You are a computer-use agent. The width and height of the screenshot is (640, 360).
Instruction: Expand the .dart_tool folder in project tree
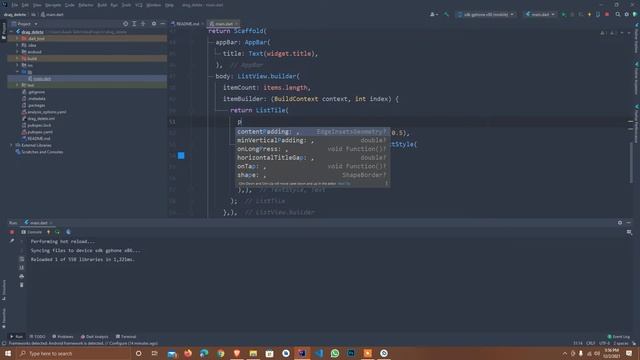(x=17, y=38)
